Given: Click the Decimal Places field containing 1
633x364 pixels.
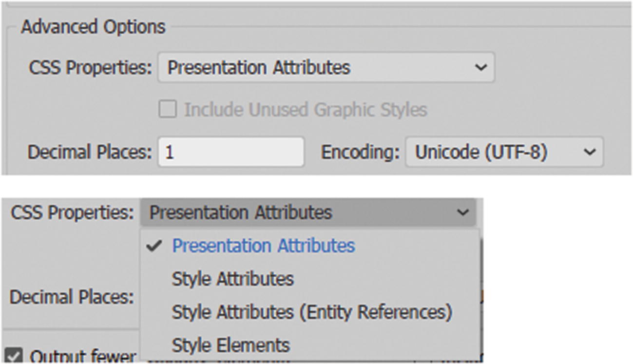Looking at the screenshot, I should click(231, 153).
